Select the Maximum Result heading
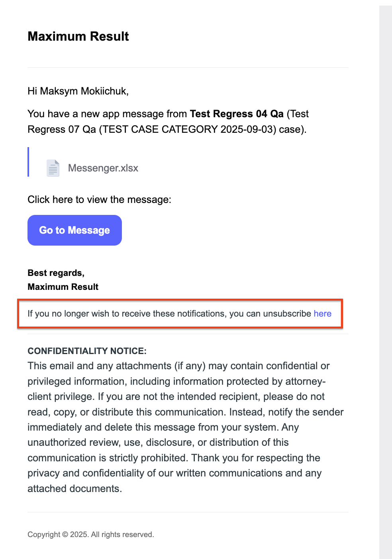Screen dimensions: 392x559 (78, 36)
